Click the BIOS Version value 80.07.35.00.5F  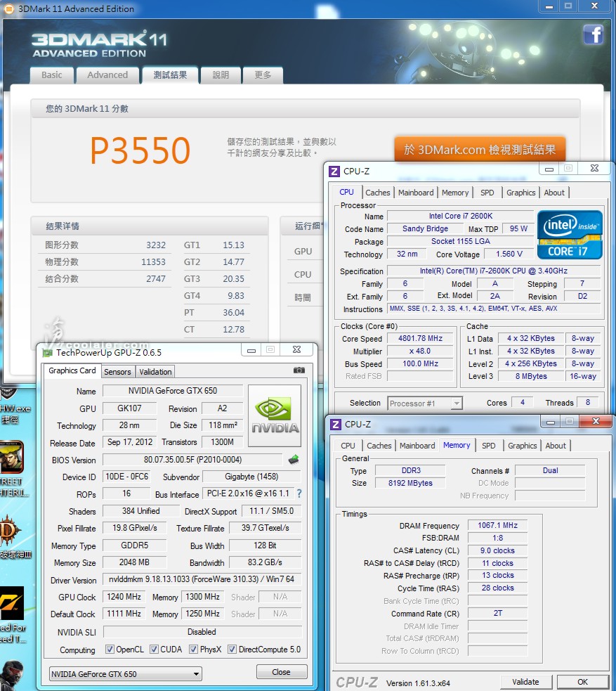click(x=193, y=460)
